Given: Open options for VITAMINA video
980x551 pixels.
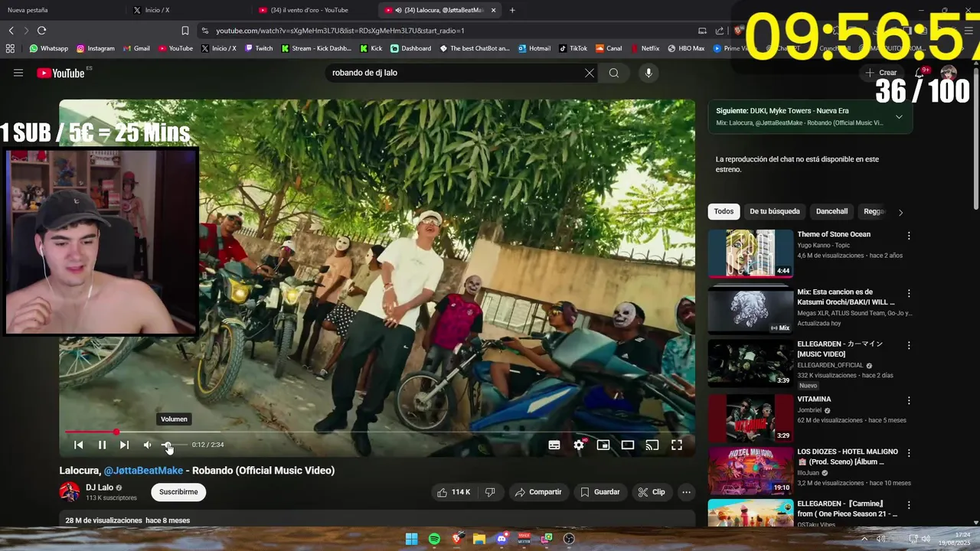Looking at the screenshot, I should click(x=909, y=400).
